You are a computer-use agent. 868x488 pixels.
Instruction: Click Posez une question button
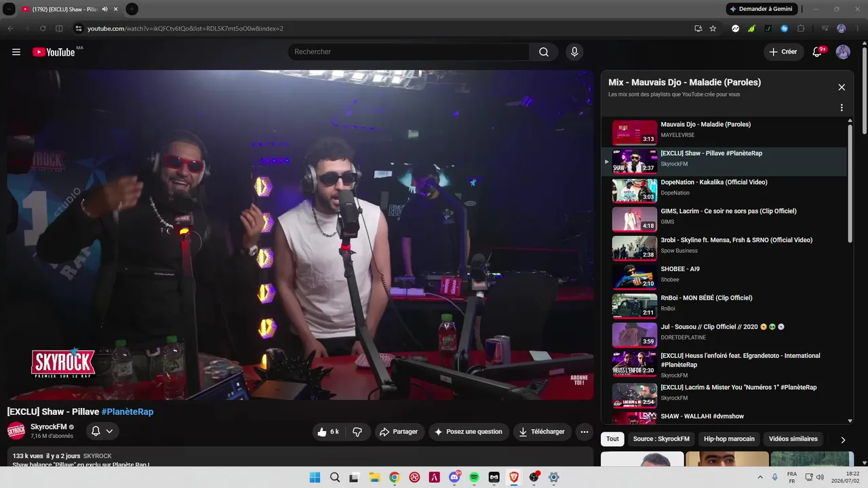(x=469, y=432)
